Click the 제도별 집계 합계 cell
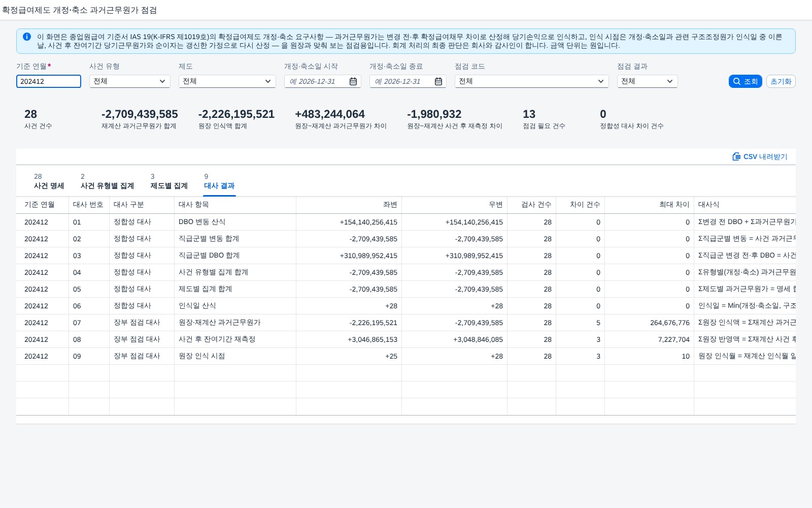This screenshot has width=812, height=508. coord(235,289)
